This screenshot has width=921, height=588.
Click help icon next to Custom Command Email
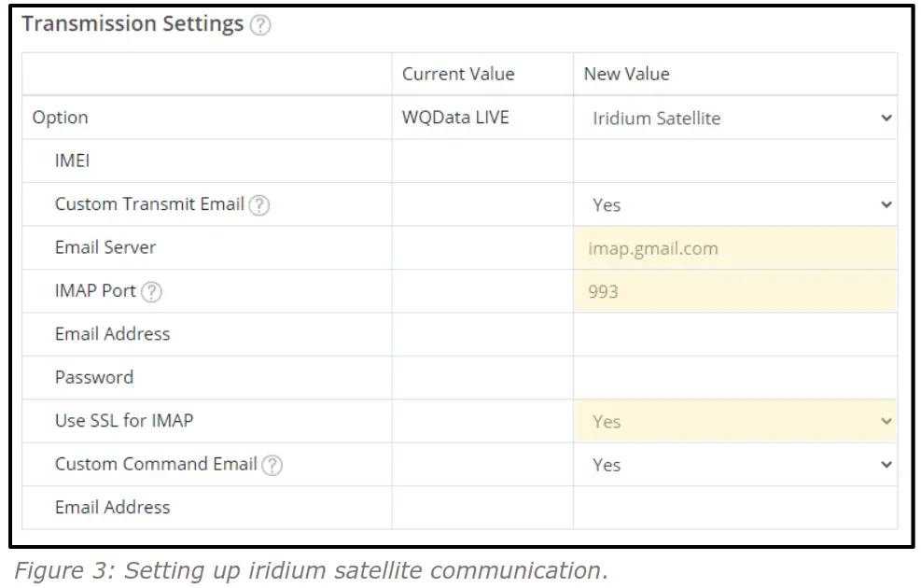(x=272, y=465)
